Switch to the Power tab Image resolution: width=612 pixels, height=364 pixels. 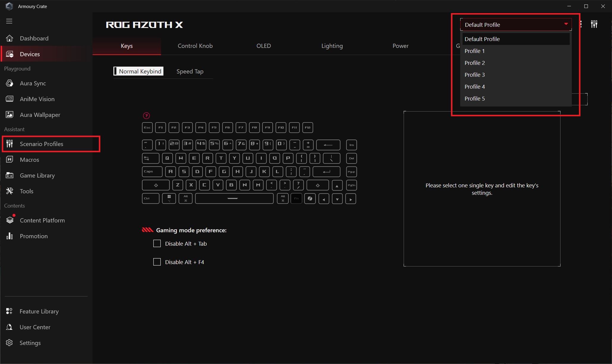tap(401, 46)
